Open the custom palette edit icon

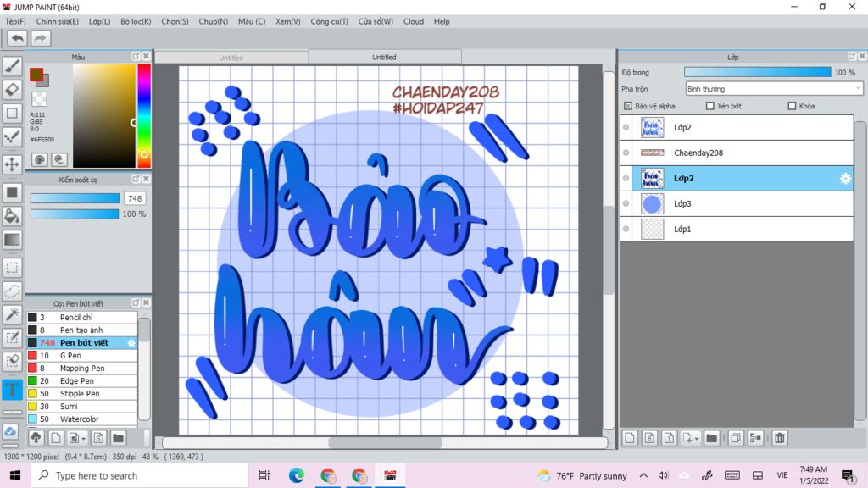59,160
